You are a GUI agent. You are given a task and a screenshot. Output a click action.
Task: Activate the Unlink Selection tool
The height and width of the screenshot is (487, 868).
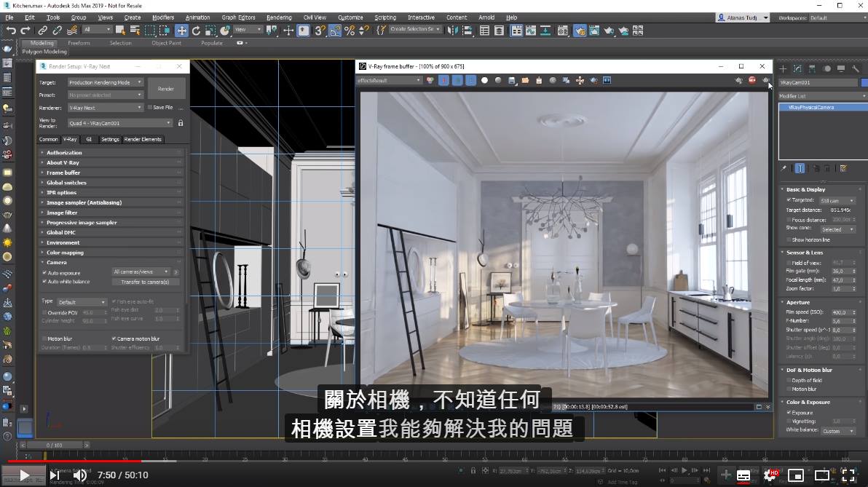[x=57, y=31]
